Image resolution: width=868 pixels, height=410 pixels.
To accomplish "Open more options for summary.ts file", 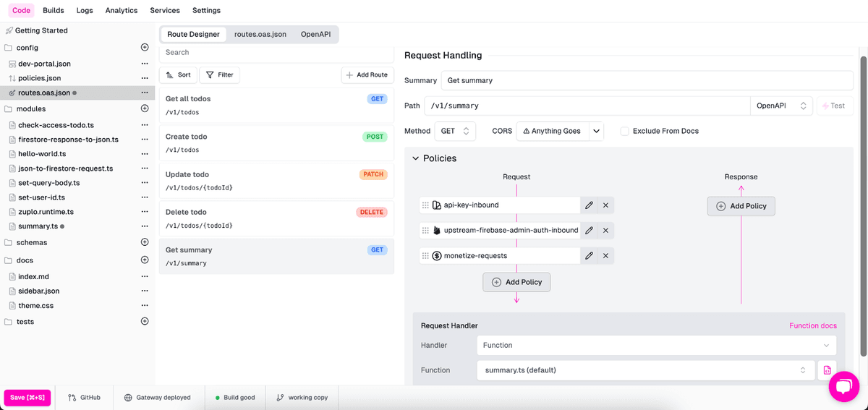I will (145, 226).
